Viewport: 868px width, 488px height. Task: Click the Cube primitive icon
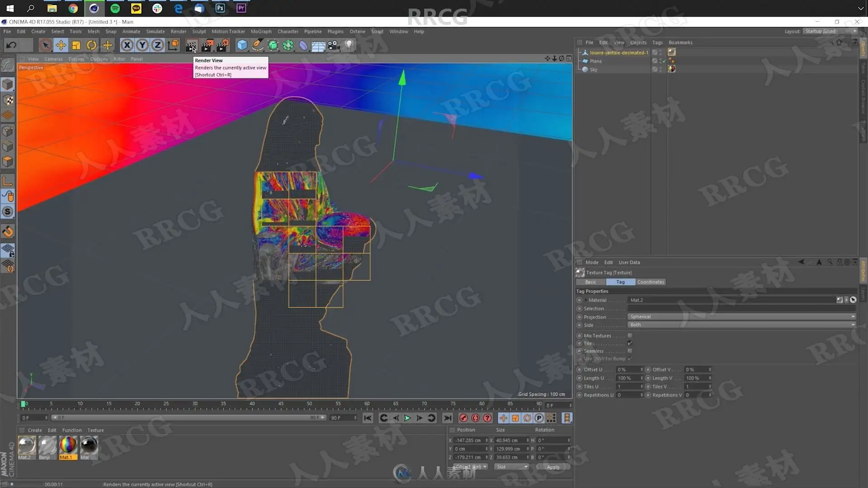[x=242, y=45]
